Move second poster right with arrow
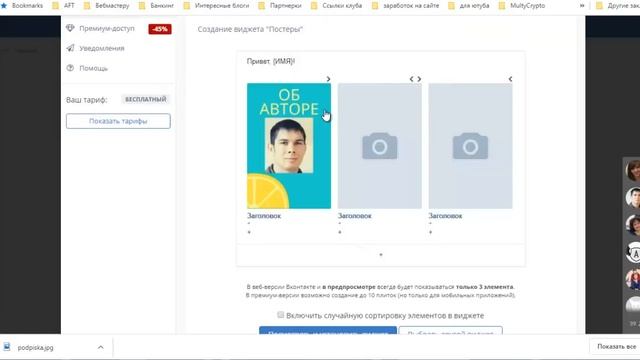The width and height of the screenshot is (640, 360). click(x=419, y=79)
